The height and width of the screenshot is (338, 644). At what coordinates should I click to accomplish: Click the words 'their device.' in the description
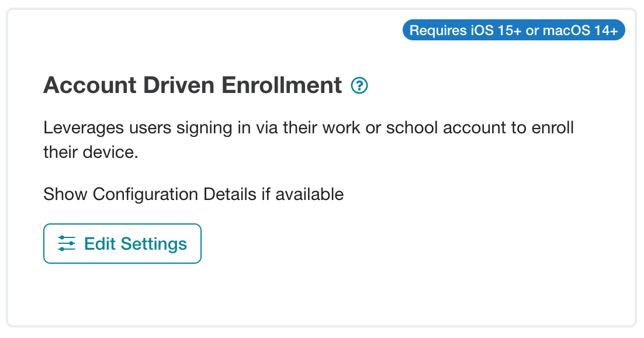point(91,152)
